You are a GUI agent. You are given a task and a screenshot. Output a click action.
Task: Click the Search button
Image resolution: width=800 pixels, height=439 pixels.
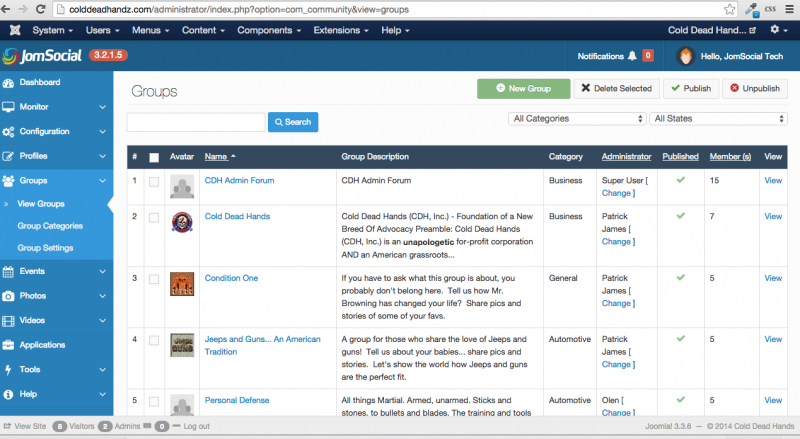[x=293, y=122]
